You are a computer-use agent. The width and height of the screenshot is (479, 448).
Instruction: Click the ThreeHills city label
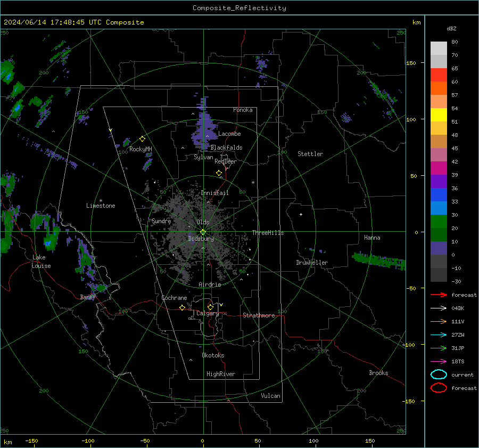[268, 233]
